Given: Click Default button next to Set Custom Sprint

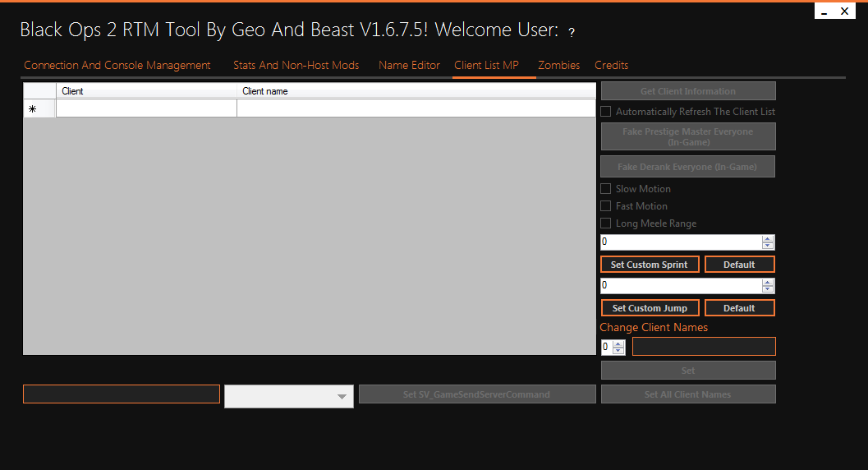Looking at the screenshot, I should click(x=740, y=265).
